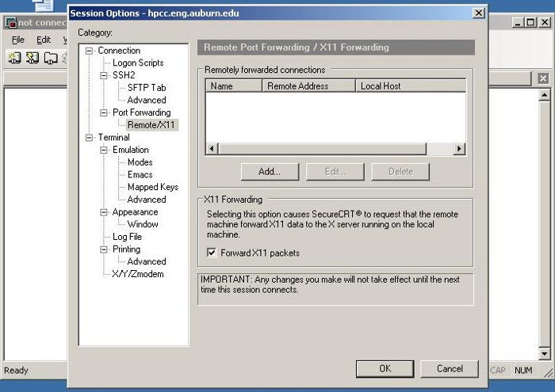Collapse the SSH2 tree node
The height and width of the screenshot is (392, 555).
click(x=104, y=76)
